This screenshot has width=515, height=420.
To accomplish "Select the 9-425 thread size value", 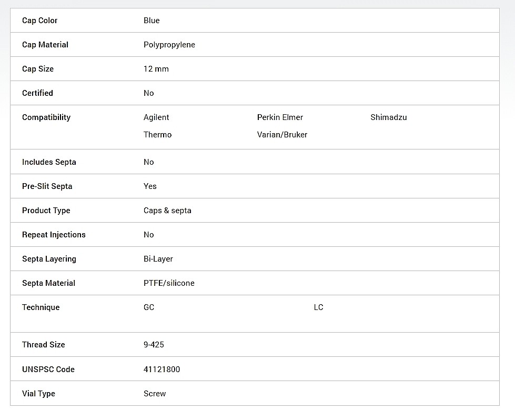I will [x=154, y=345].
